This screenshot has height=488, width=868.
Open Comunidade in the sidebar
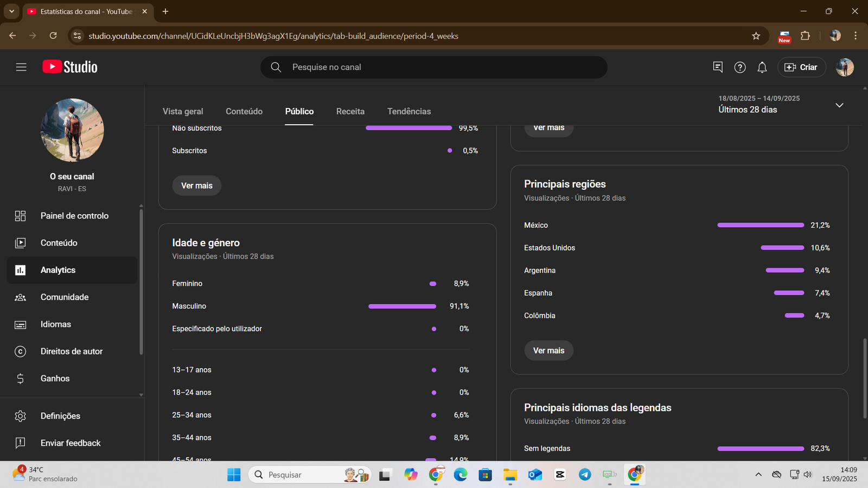(x=65, y=297)
